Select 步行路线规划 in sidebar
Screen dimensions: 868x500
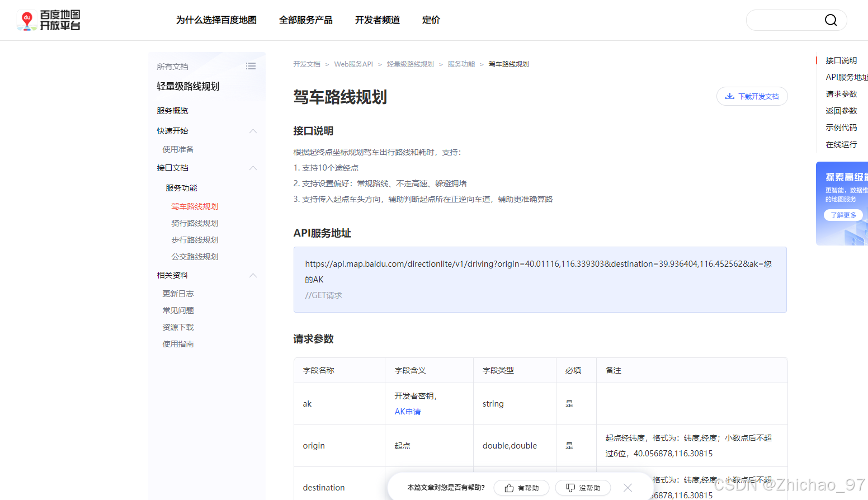[195, 240]
